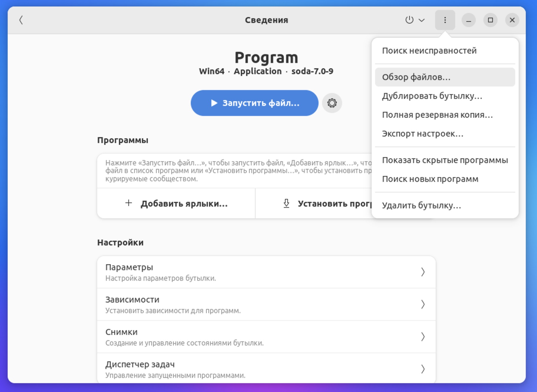Click chevron on Зависимости row

(423, 304)
